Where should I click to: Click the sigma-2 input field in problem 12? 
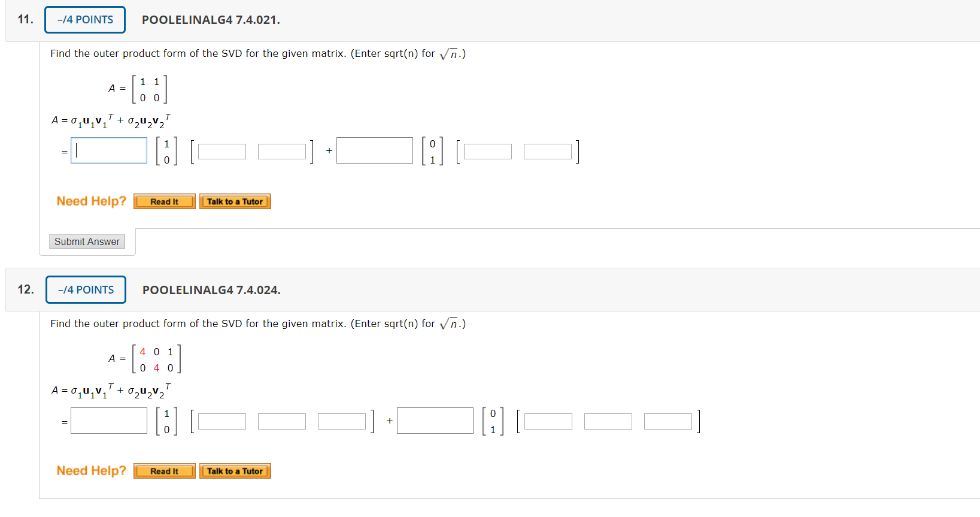435,420
